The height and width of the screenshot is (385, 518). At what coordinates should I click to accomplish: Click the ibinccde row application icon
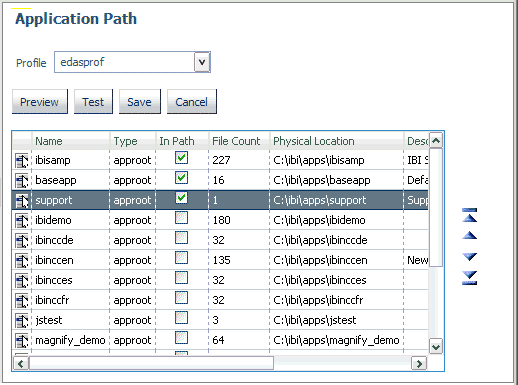point(22,241)
